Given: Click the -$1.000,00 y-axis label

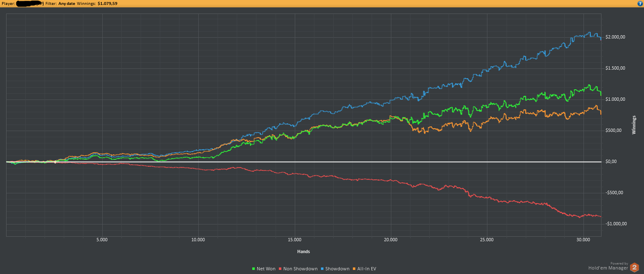Looking at the screenshot, I should point(616,224).
